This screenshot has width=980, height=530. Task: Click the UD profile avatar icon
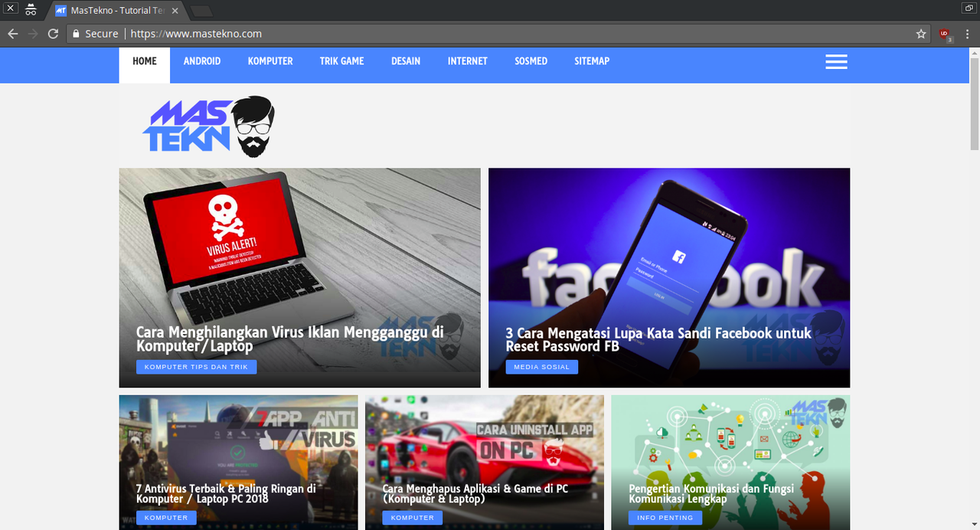tap(942, 34)
